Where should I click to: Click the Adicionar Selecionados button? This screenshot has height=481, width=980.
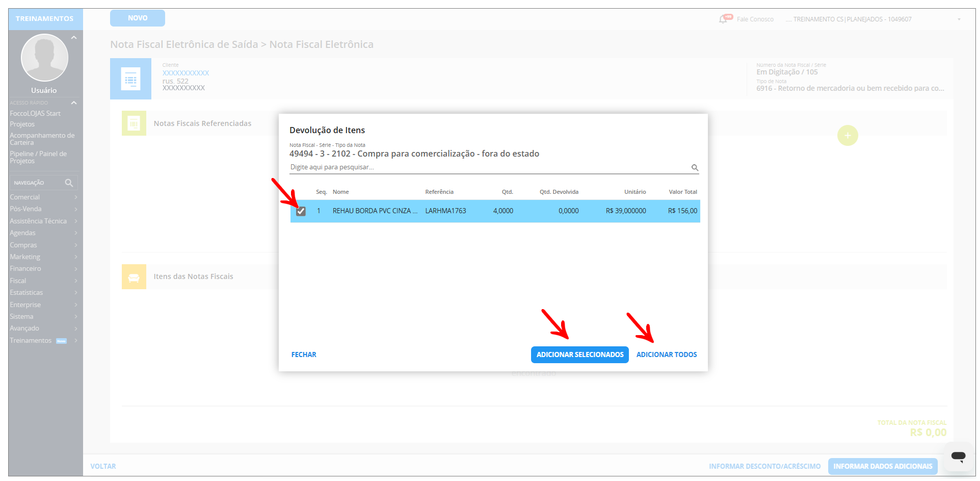click(x=580, y=355)
